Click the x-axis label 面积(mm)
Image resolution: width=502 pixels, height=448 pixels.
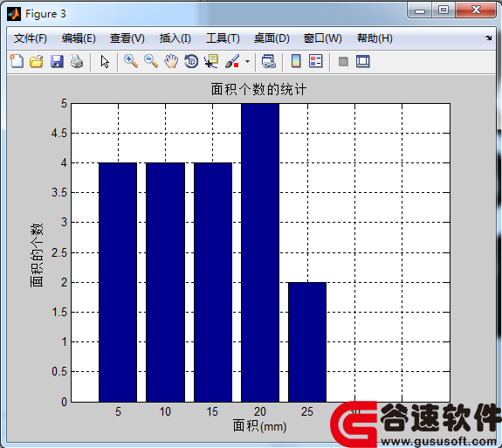(x=259, y=426)
